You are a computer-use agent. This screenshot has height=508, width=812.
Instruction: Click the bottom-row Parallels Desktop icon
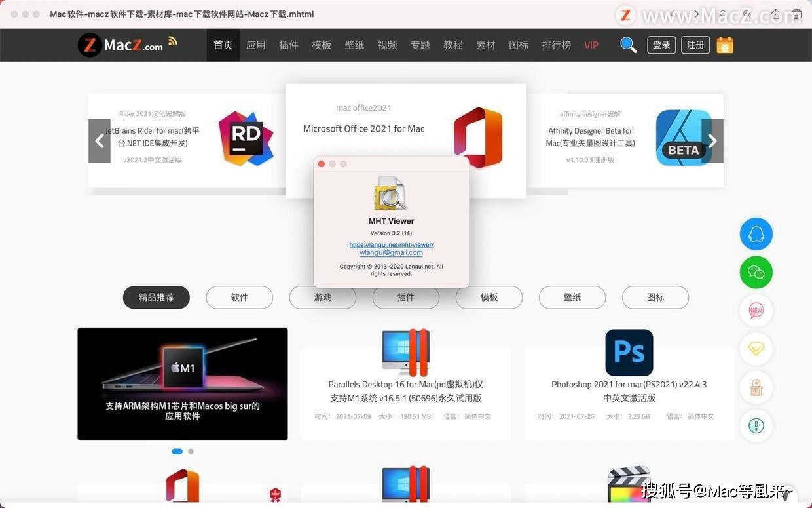(405, 486)
